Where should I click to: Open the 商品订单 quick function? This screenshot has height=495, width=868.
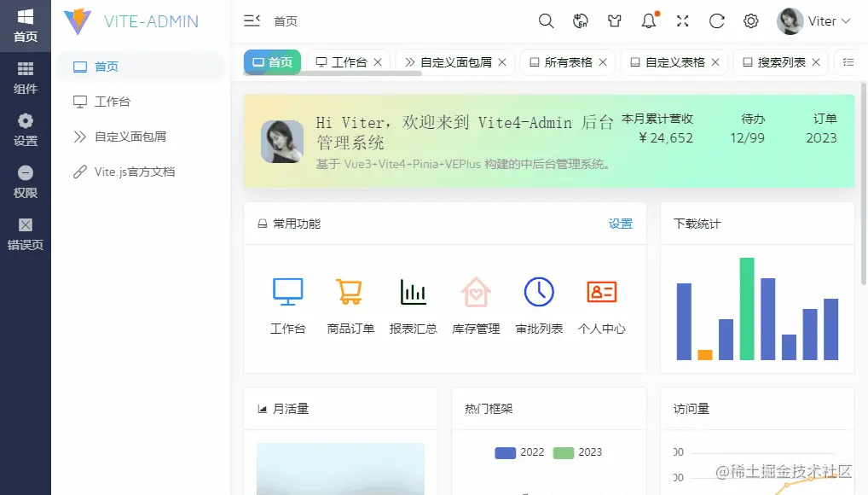pyautogui.click(x=350, y=303)
